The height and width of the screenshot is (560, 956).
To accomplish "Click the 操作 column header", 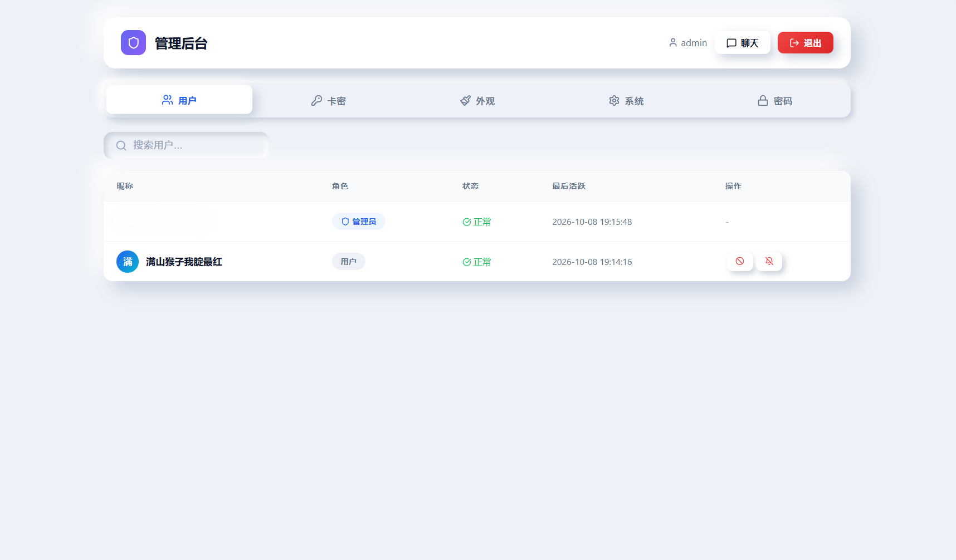I will [733, 186].
